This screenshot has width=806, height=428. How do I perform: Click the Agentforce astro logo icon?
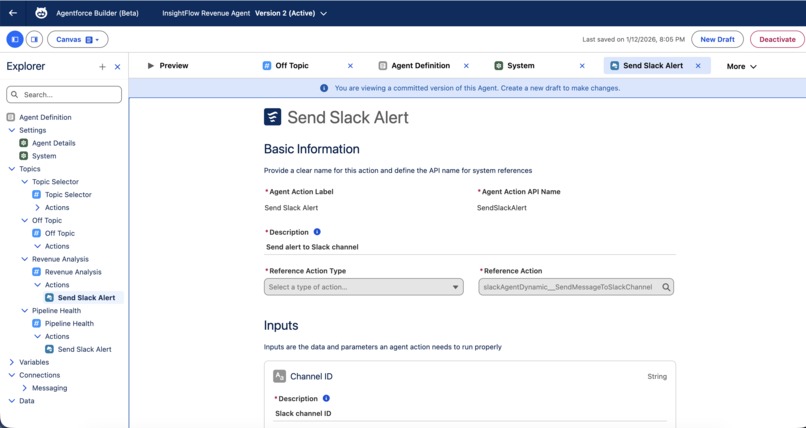point(41,13)
